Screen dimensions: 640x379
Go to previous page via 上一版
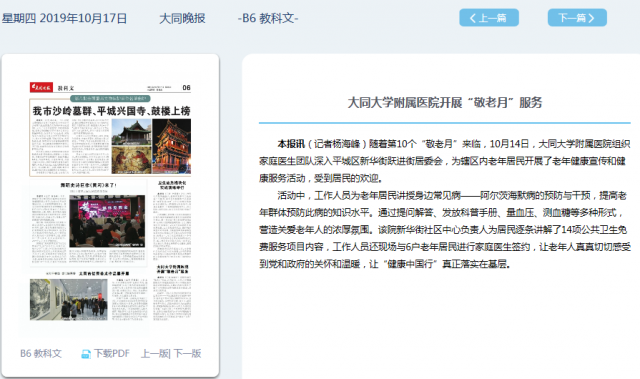(155, 353)
